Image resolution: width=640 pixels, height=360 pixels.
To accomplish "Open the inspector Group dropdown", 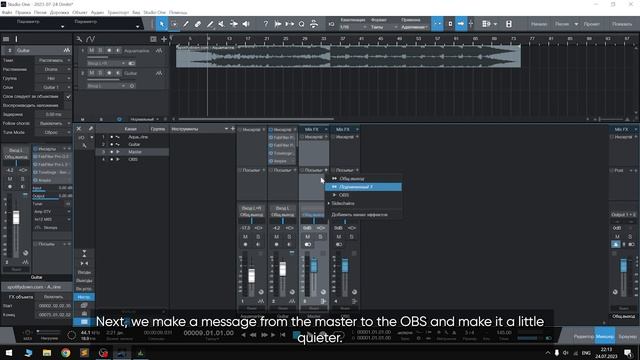I will (x=53, y=78).
